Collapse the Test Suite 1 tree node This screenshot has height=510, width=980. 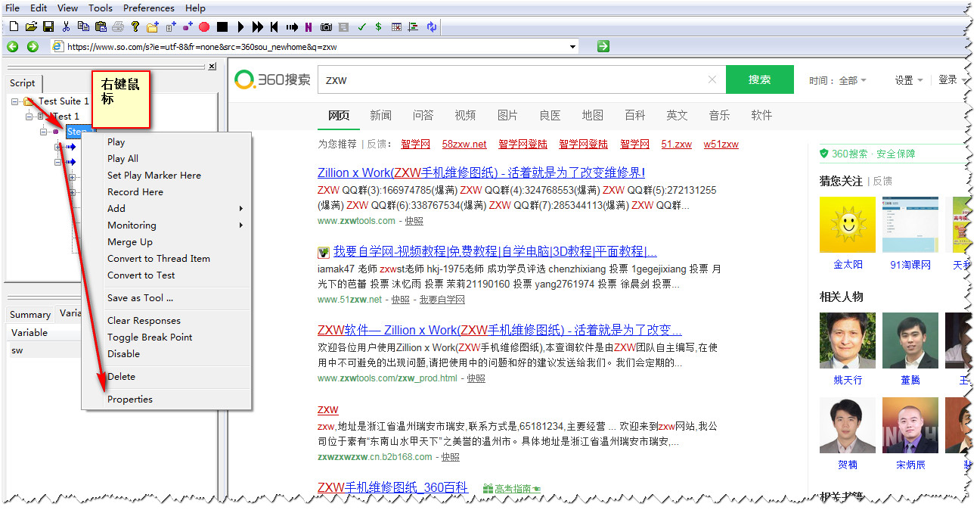click(15, 101)
